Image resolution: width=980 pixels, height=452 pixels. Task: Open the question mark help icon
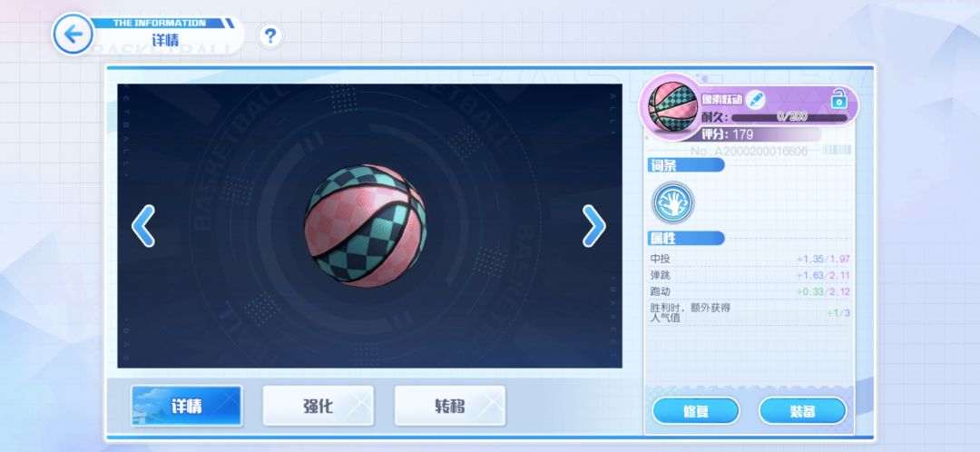270,36
